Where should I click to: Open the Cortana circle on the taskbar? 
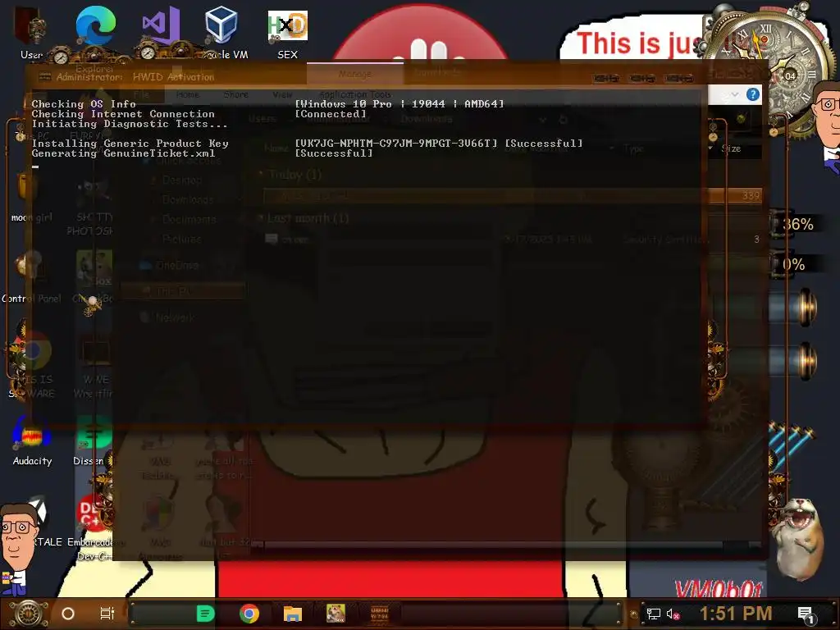[x=68, y=614]
